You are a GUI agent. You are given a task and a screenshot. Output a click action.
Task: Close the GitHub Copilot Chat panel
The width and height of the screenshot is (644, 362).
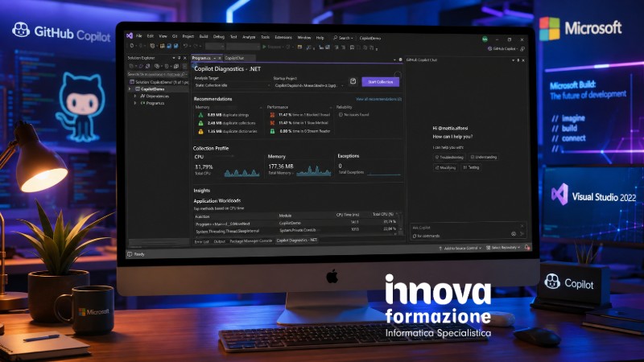coord(522,60)
